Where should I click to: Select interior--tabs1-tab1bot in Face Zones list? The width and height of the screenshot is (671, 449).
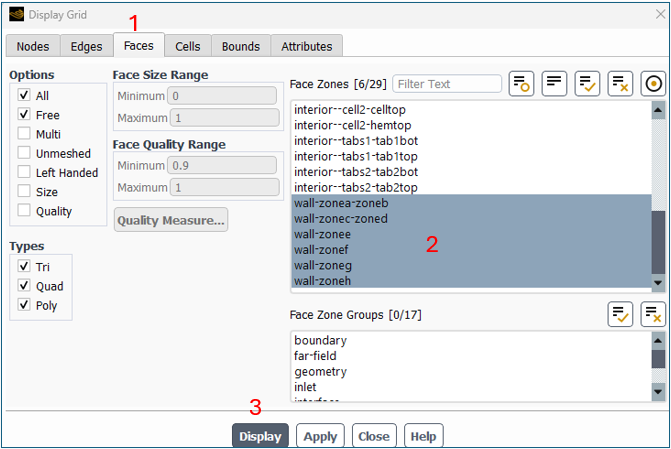pos(356,141)
